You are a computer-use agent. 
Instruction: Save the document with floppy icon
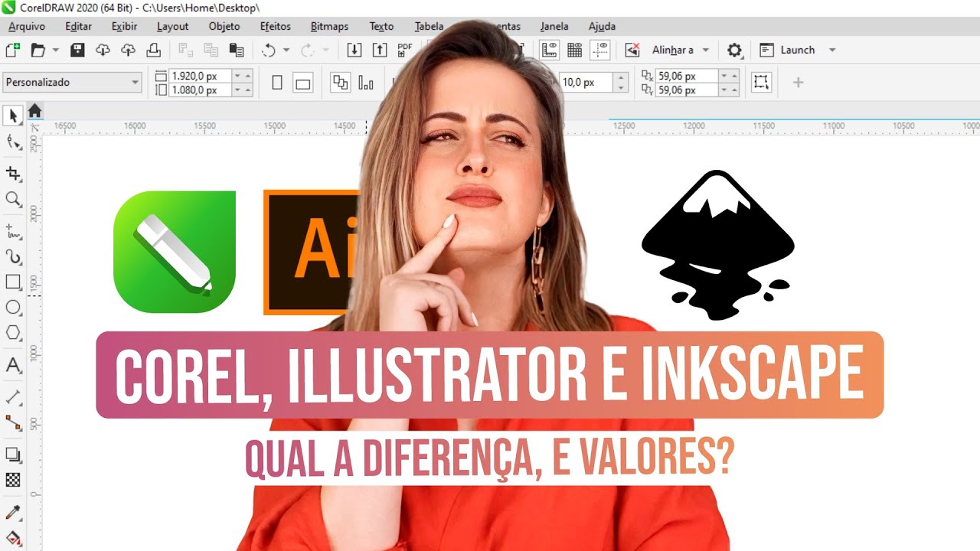click(x=77, y=50)
